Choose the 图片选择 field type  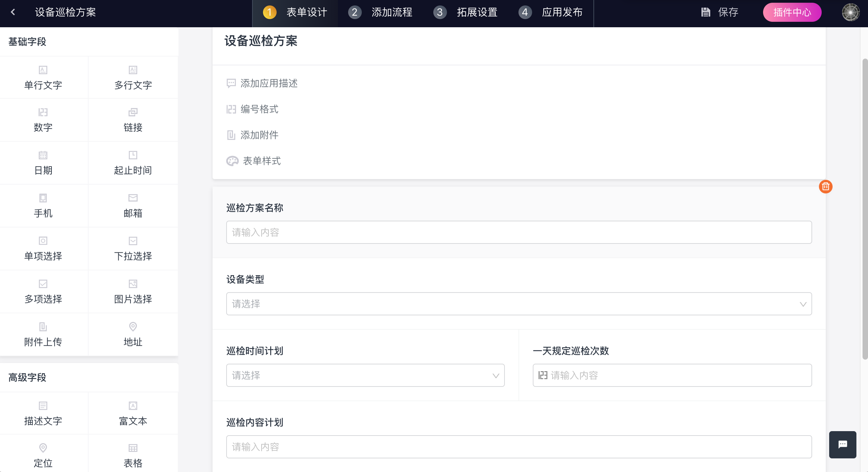pyautogui.click(x=133, y=292)
